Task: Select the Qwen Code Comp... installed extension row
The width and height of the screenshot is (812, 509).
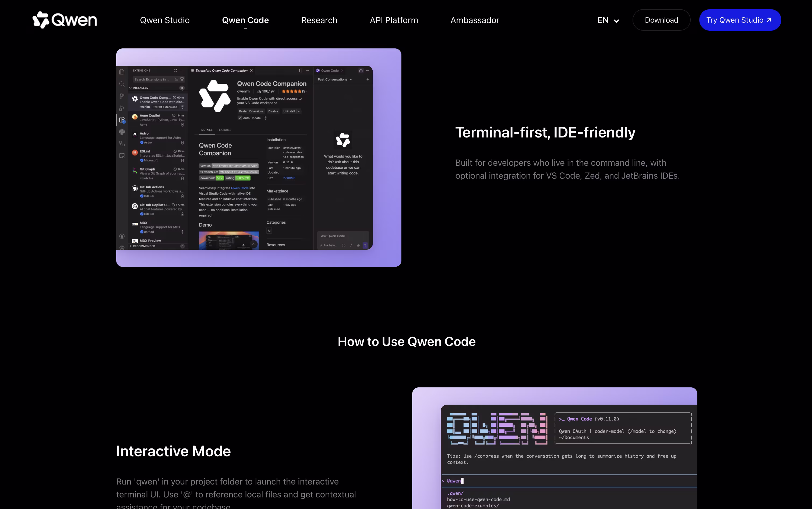Action: 158,102
